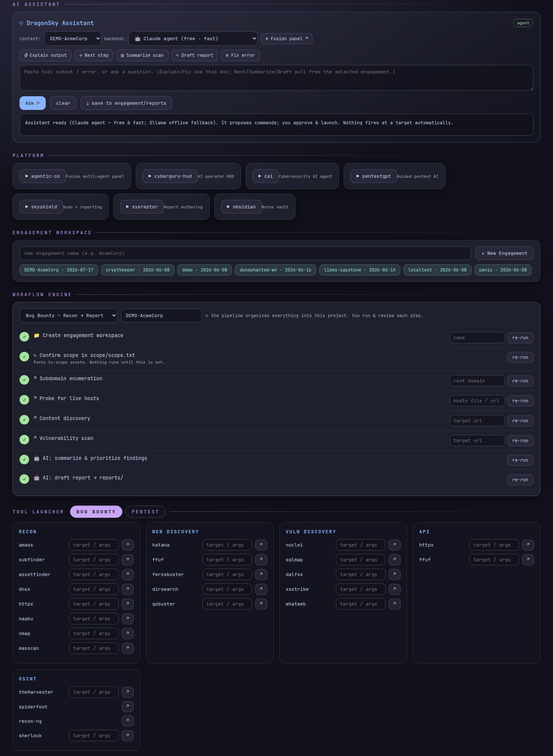Open the context dropdown showing DEMO-AcmeCorp
Image resolution: width=553 pixels, height=756 pixels.
click(x=73, y=39)
